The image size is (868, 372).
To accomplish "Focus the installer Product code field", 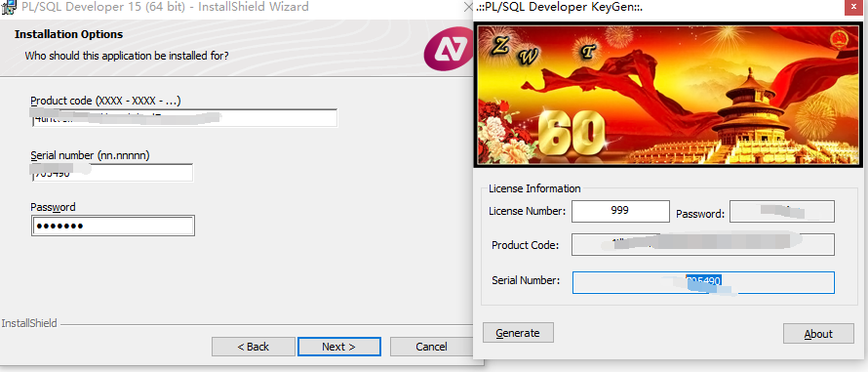I will click(184, 118).
